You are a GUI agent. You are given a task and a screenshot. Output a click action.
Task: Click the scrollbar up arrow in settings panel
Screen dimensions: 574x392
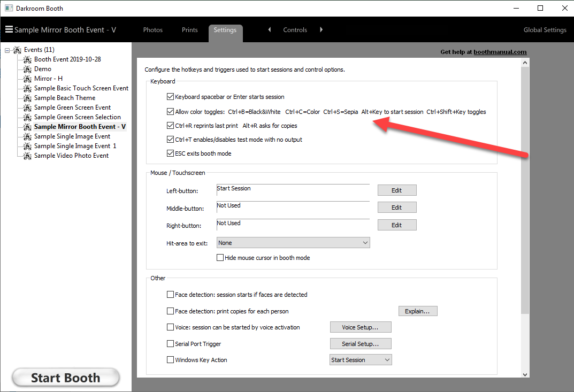(x=525, y=63)
